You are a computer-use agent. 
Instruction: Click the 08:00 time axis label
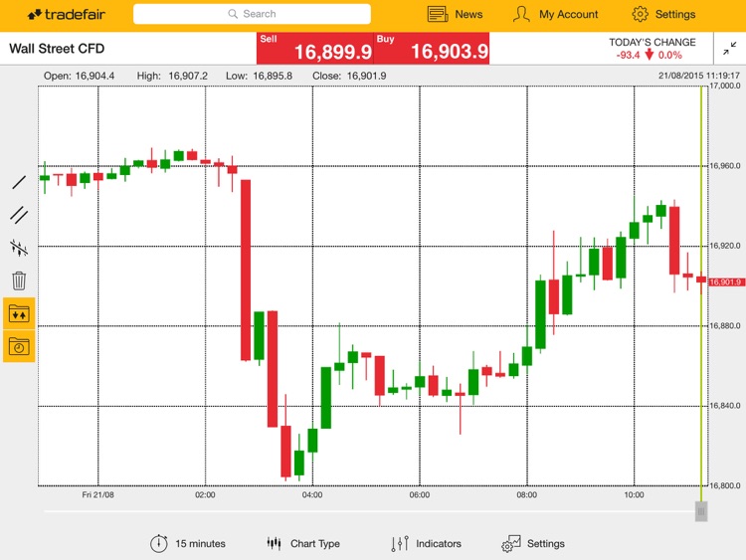pyautogui.click(x=526, y=494)
